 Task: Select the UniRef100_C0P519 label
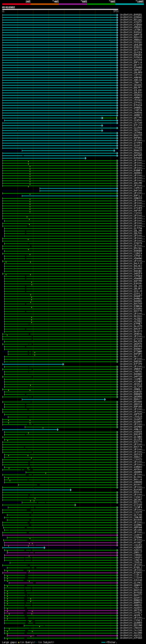coord(131,188)
